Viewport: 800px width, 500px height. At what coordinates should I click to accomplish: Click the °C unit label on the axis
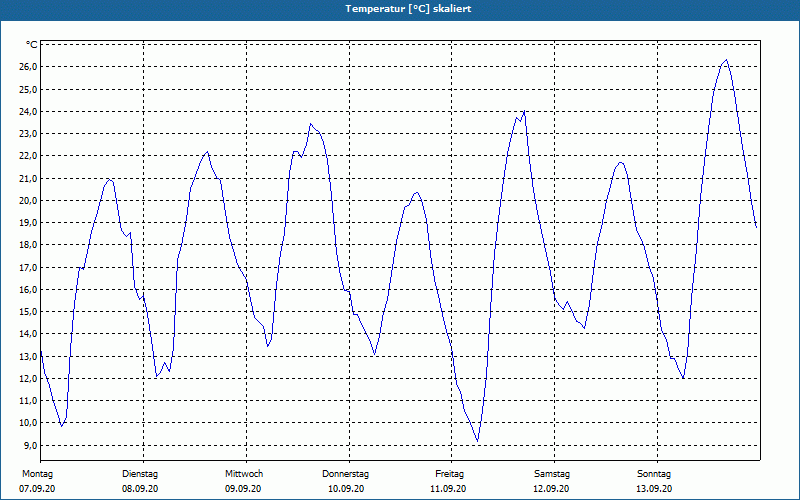[x=32, y=45]
